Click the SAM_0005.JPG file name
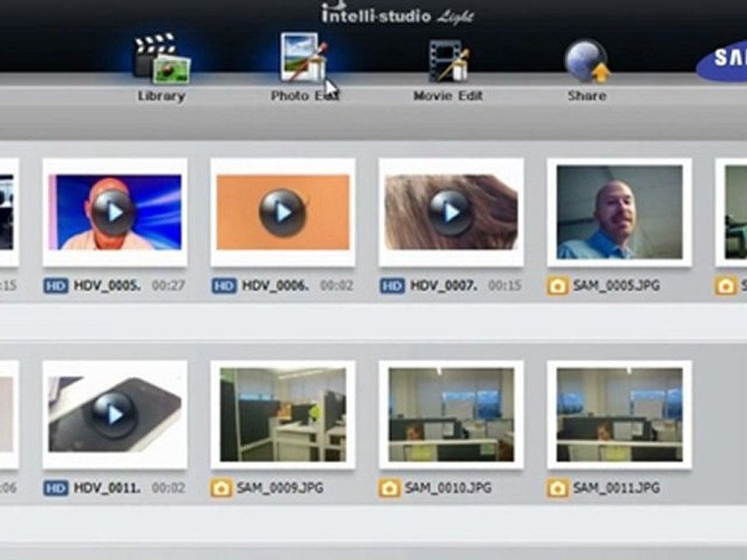The height and width of the screenshot is (560, 747). pyautogui.click(x=616, y=285)
